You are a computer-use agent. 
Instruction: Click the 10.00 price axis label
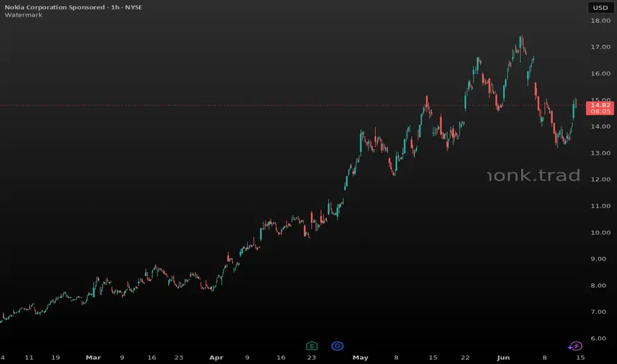600,232
